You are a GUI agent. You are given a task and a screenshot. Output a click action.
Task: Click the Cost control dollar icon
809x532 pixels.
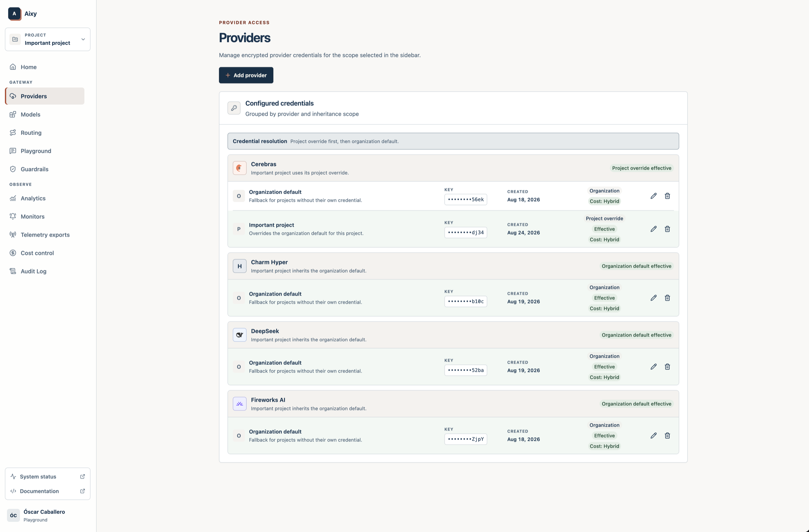(13, 253)
